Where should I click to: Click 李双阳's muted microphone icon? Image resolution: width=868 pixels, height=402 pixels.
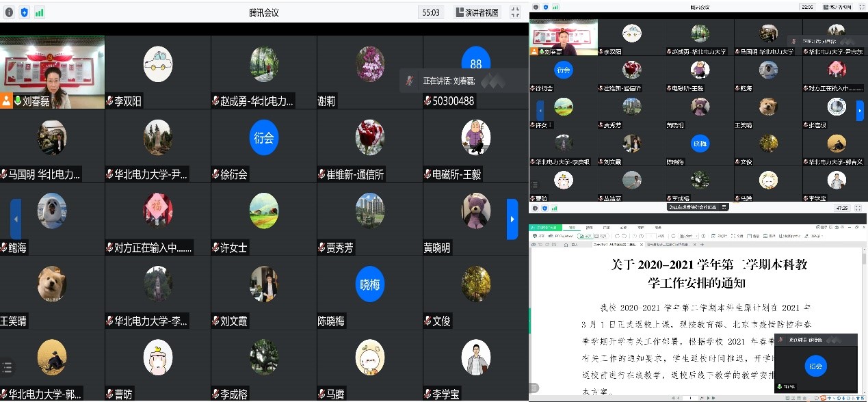coord(109,101)
